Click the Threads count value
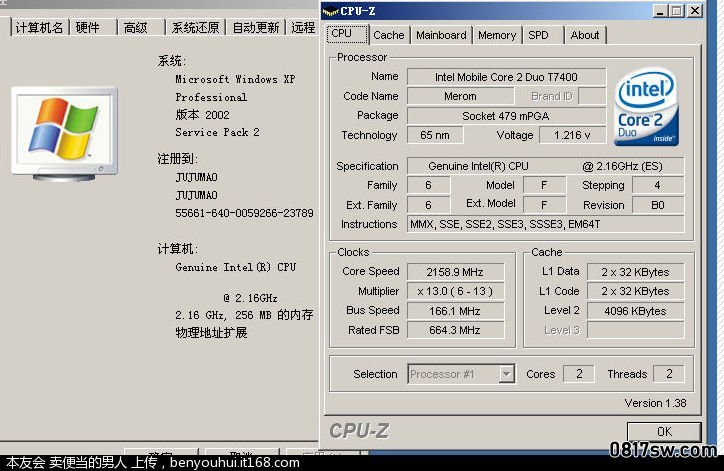Screen dimensions: 724x471 tap(669, 374)
